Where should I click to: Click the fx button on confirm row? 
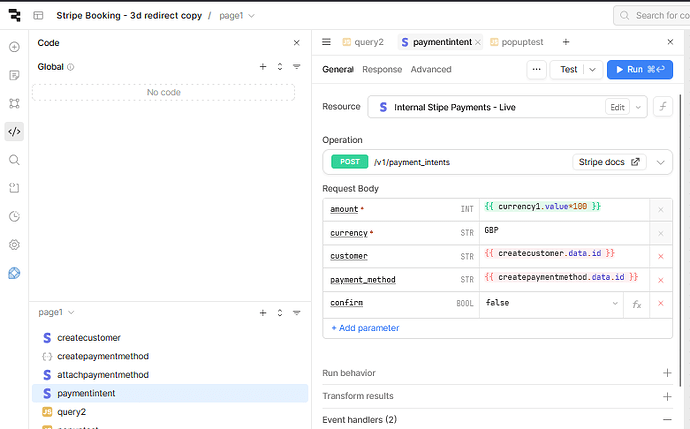coord(636,303)
